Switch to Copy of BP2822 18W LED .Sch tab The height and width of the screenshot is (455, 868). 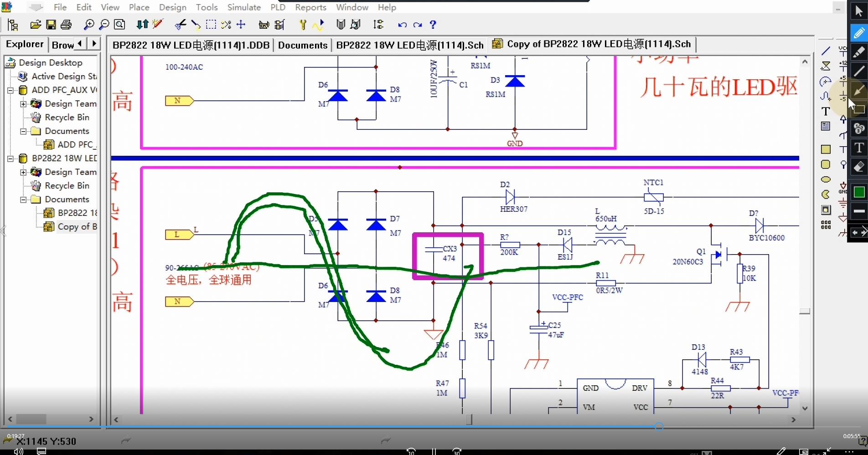[593, 44]
